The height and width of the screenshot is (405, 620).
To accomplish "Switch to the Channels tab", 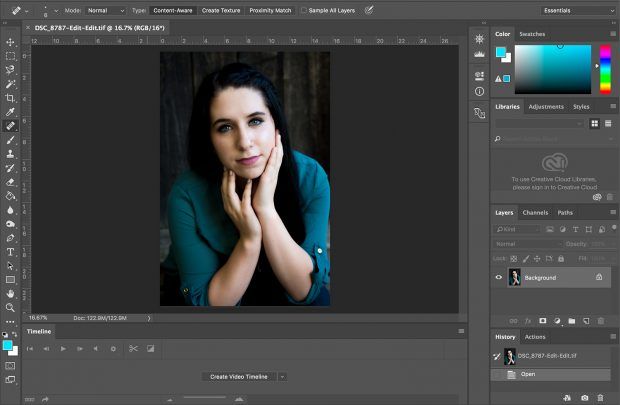I will pyautogui.click(x=535, y=212).
